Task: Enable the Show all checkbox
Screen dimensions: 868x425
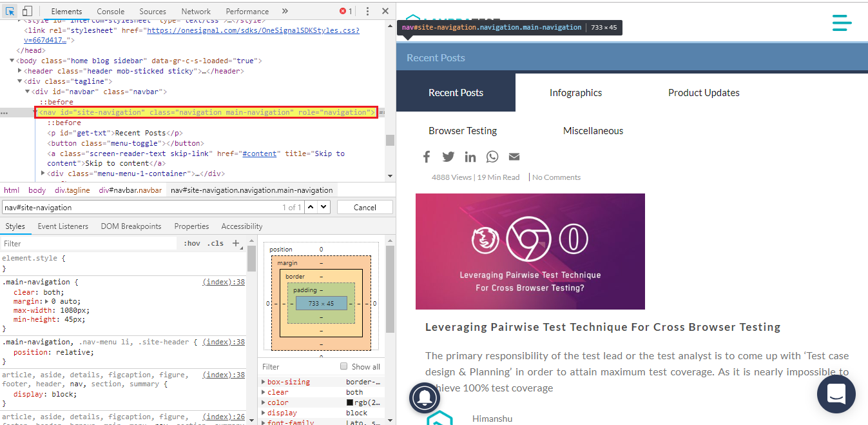Action: point(343,366)
